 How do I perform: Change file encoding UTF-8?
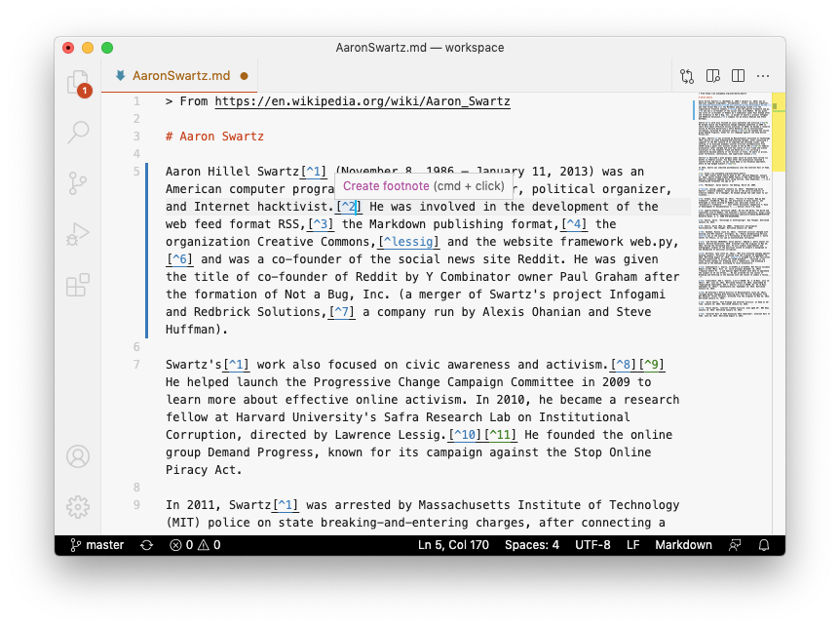tap(592, 545)
